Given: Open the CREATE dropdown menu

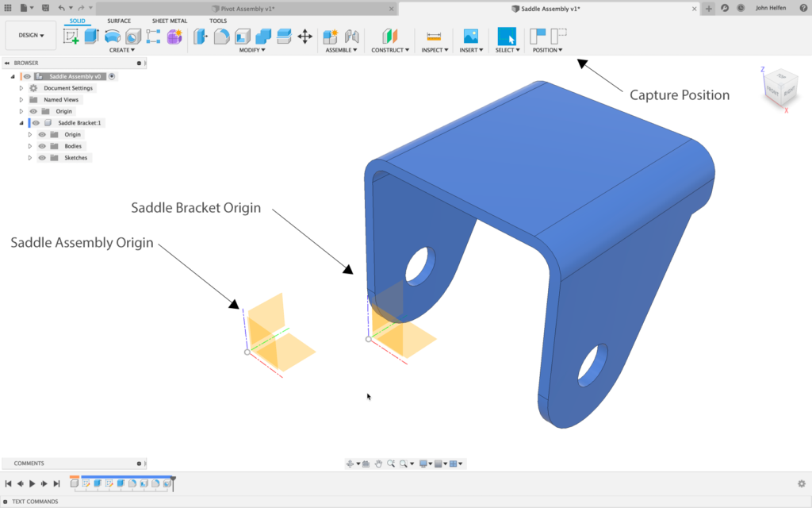Looking at the screenshot, I should click(121, 50).
